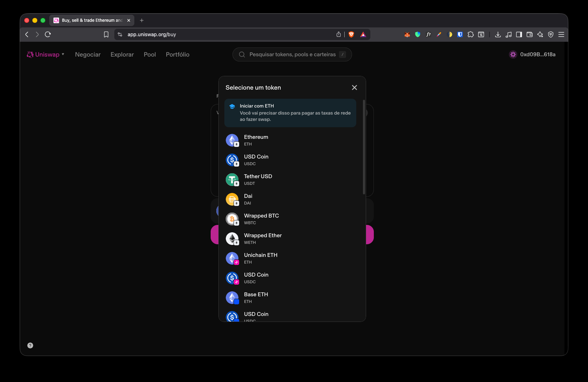This screenshot has width=588, height=382.
Task: Go forward in browser history
Action: tap(37, 34)
